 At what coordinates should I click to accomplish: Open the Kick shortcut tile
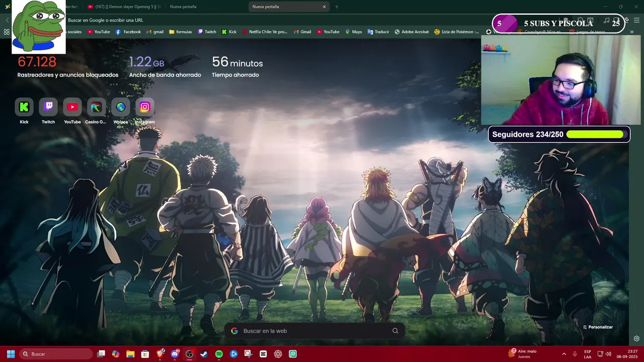[24, 107]
